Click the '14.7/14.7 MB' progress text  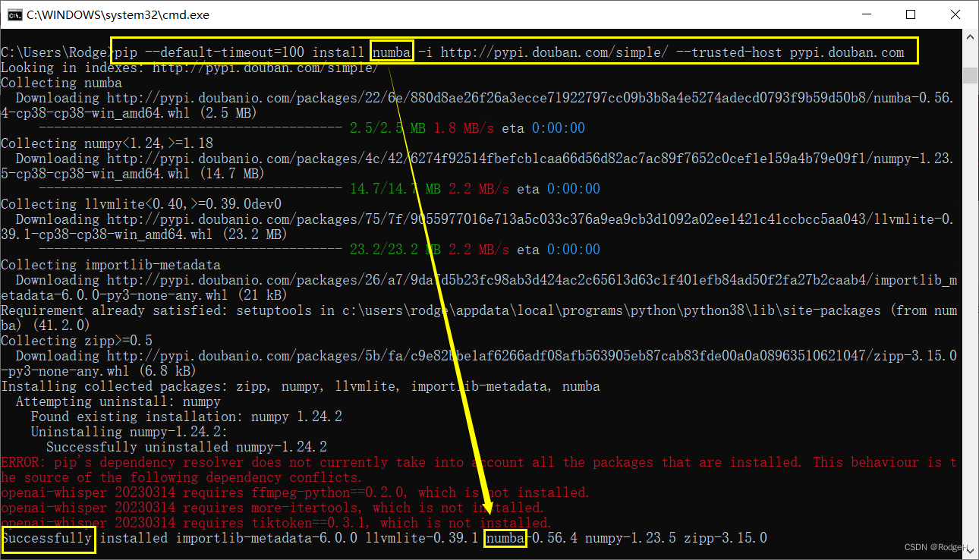(x=395, y=189)
